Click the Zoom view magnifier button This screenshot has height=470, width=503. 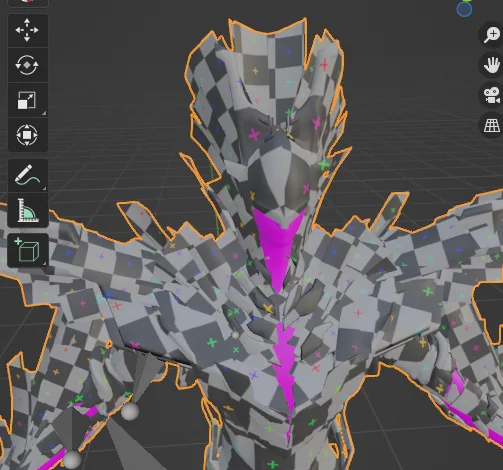[492, 35]
